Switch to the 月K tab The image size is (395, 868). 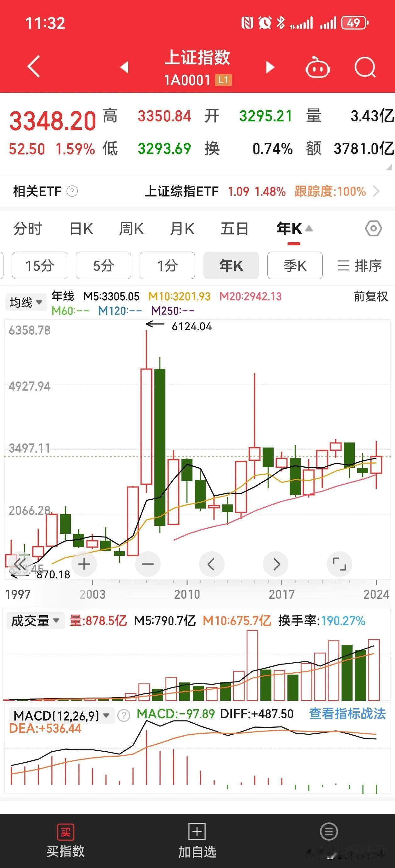pyautogui.click(x=182, y=229)
